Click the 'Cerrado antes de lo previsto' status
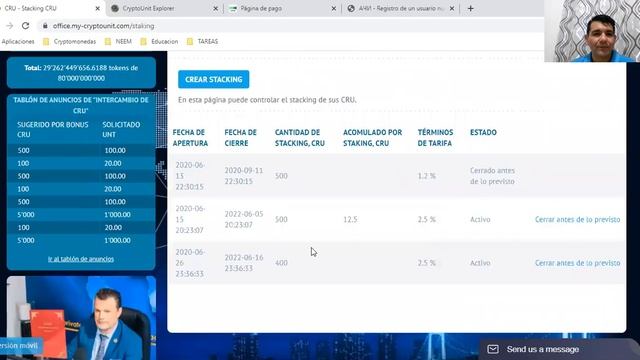Screen dimensions: 640x360 tap(492, 176)
